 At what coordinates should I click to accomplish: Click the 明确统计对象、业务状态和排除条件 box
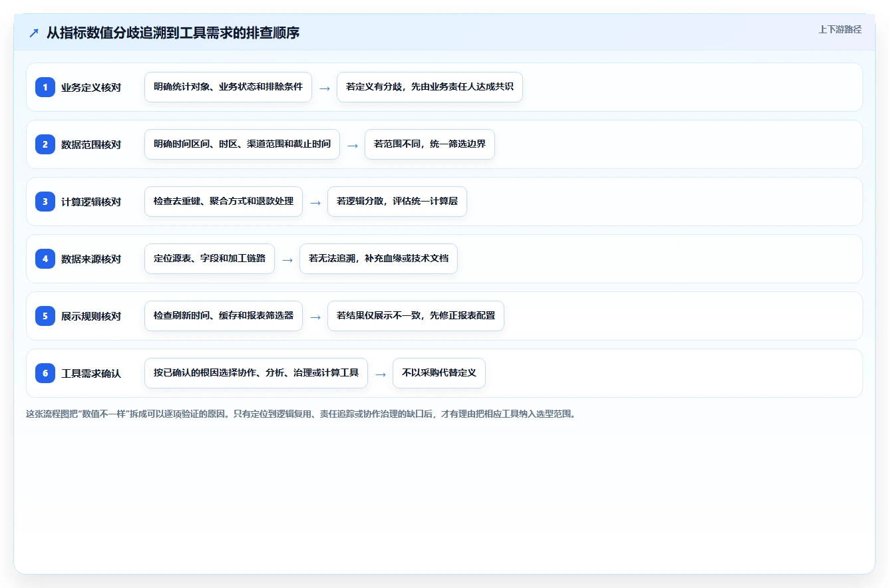pyautogui.click(x=228, y=87)
